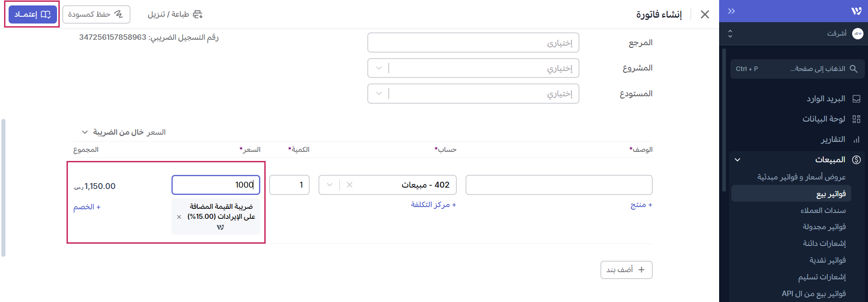Clear the selected account 402 مبيعات

(349, 185)
